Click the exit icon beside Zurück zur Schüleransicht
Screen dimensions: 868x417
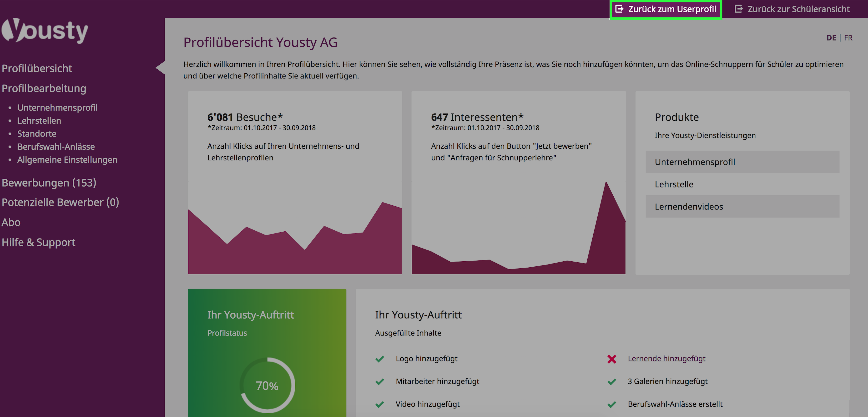click(x=738, y=9)
